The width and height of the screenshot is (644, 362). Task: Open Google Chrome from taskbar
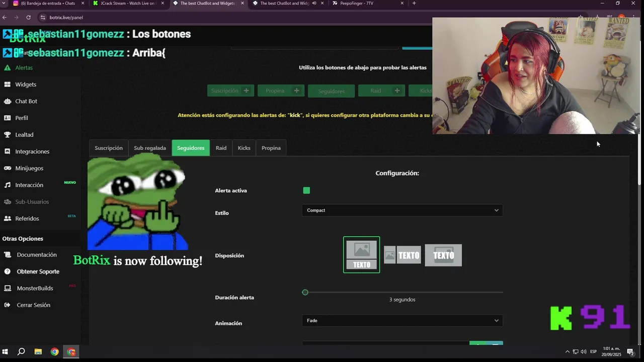point(54,351)
